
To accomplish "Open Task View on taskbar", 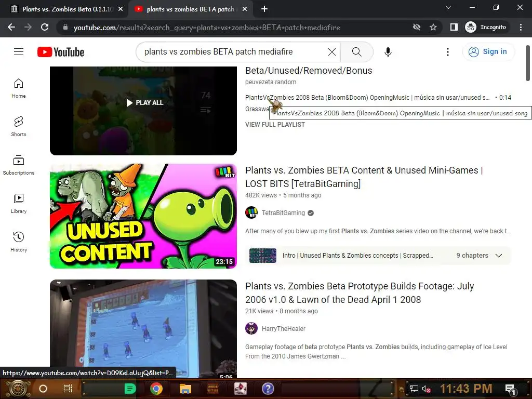I will click(x=68, y=389).
